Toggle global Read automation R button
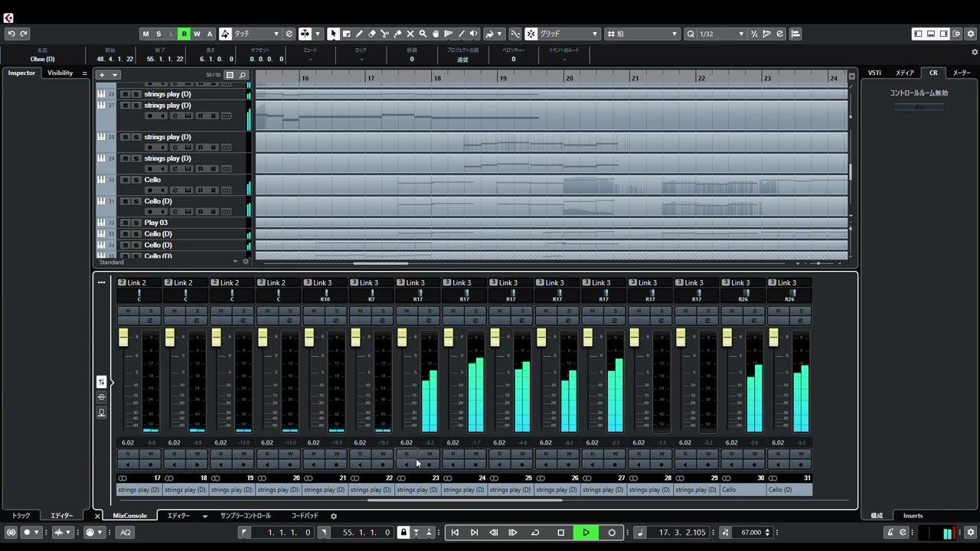The width and height of the screenshot is (980, 551). click(184, 34)
